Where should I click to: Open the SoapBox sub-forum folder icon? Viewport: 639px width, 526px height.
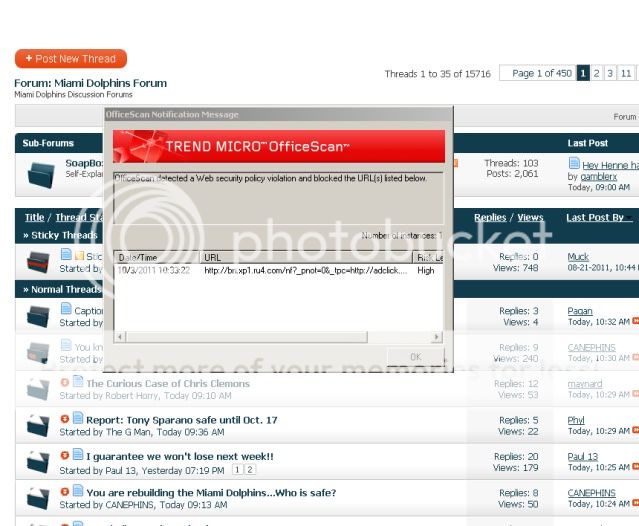pyautogui.click(x=41, y=174)
